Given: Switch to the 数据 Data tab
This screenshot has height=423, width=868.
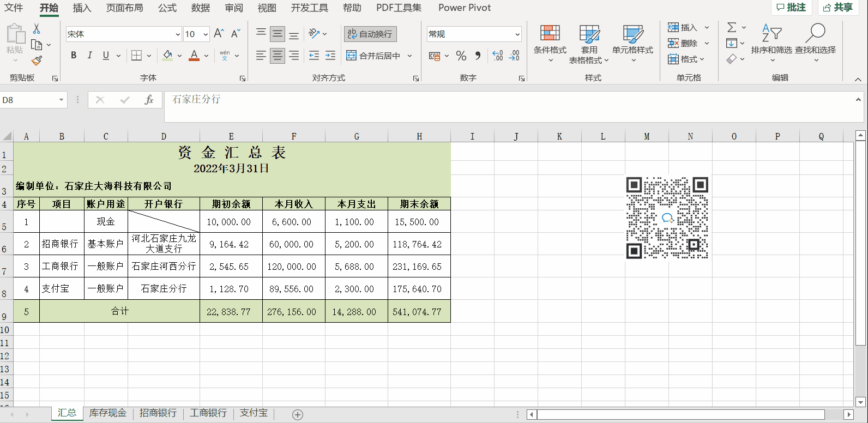Looking at the screenshot, I should [x=201, y=8].
